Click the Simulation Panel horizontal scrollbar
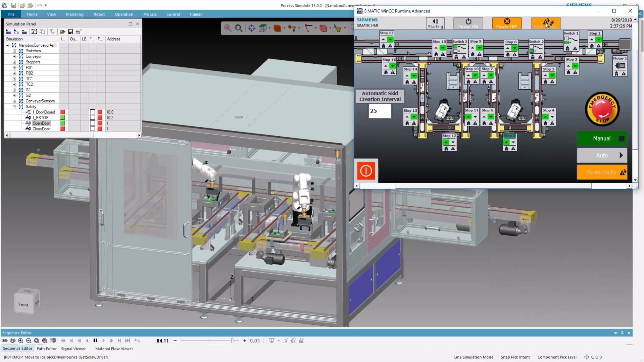This screenshot has width=644, height=362. 73,135
